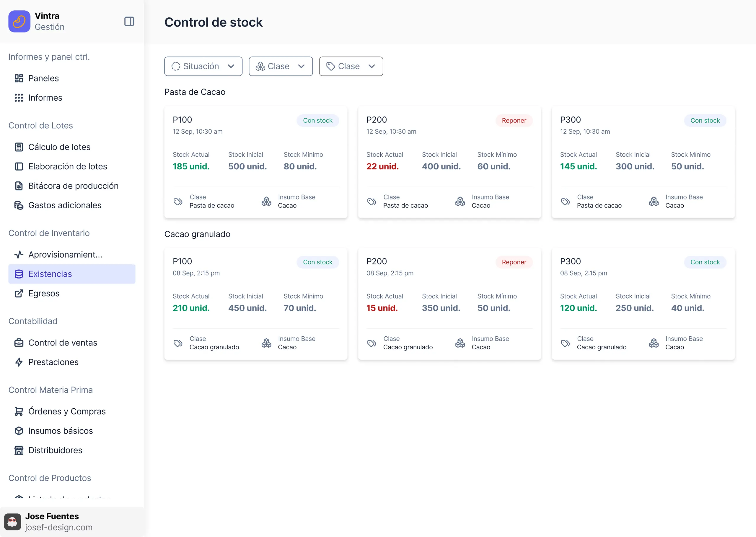Image resolution: width=756 pixels, height=537 pixels.
Task: Click the 145 unid. stock value
Action: click(578, 166)
